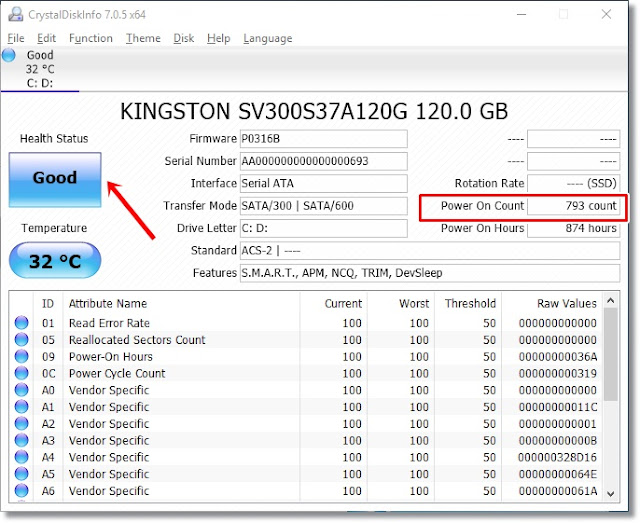Image resolution: width=640 pixels, height=523 pixels.
Task: Open the File menu
Action: pos(16,38)
